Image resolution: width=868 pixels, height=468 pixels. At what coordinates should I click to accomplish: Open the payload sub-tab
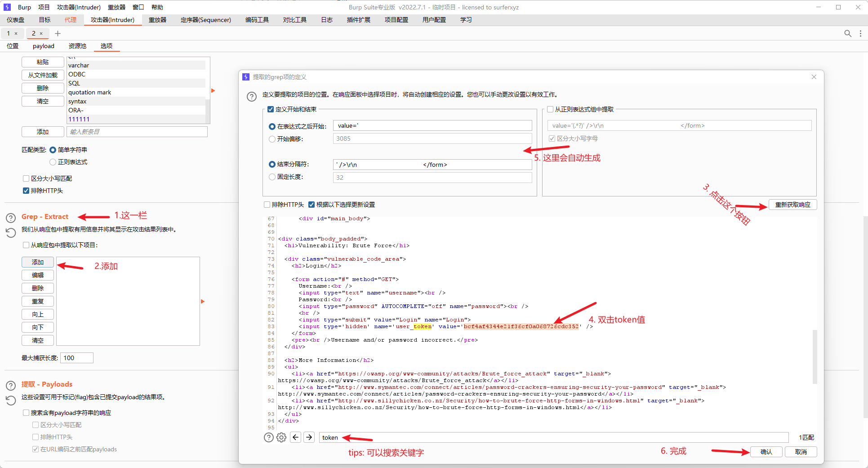point(44,46)
